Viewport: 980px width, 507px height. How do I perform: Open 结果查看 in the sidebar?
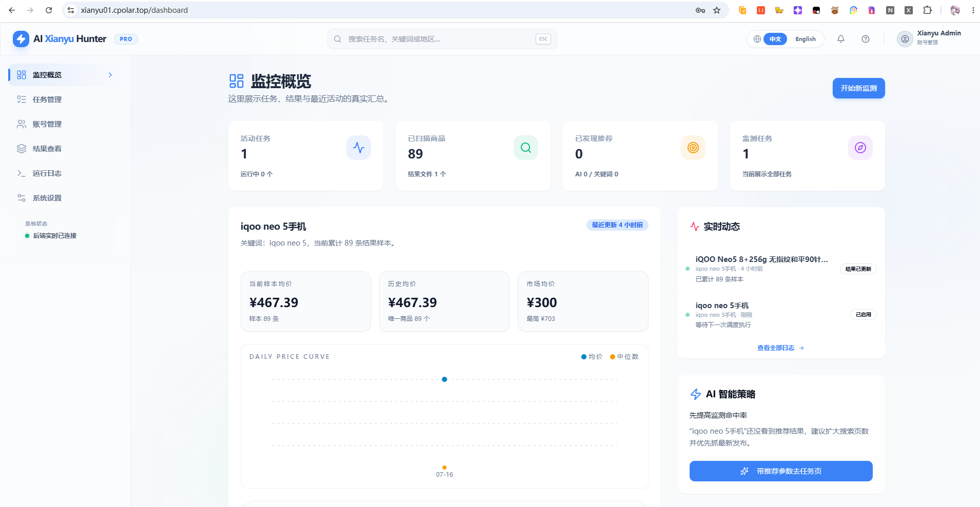click(x=61, y=149)
